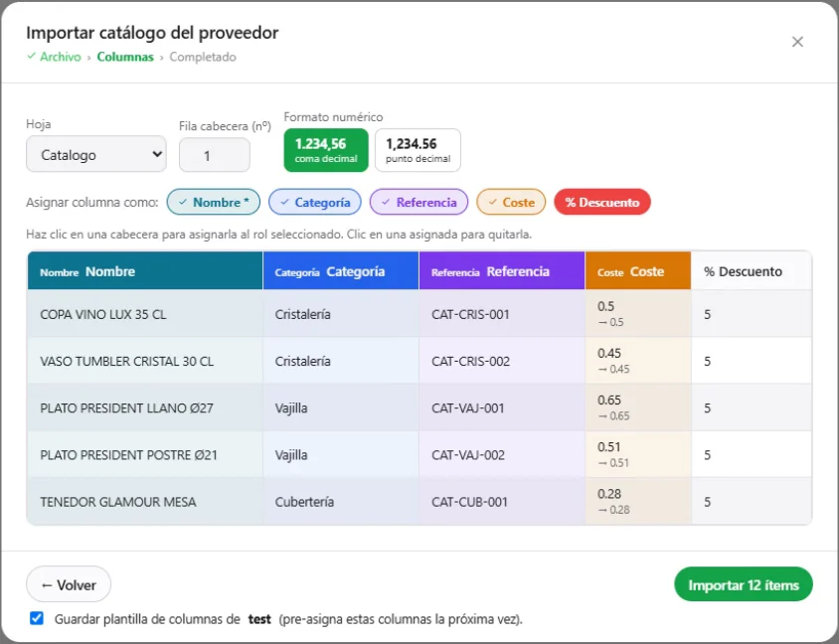This screenshot has width=839, height=644.
Task: Go back with the Volver button
Action: (69, 584)
